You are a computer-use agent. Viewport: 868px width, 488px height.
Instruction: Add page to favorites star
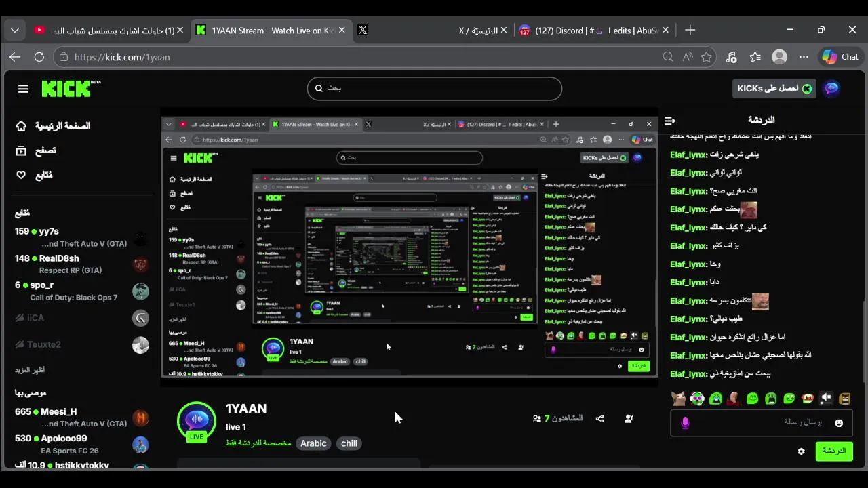tap(707, 57)
